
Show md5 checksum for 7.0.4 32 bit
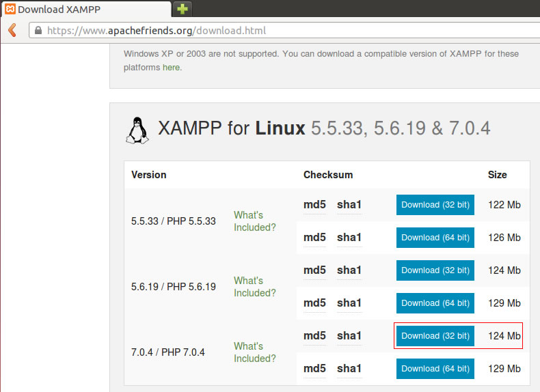314,336
